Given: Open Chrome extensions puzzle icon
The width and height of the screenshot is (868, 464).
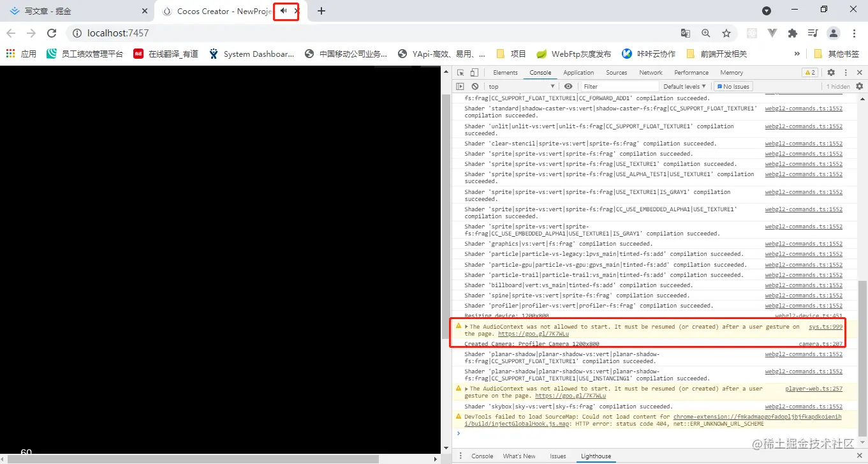Looking at the screenshot, I should click(x=793, y=33).
